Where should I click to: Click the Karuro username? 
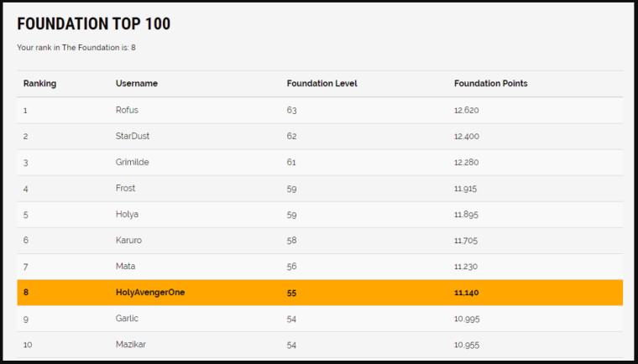tap(128, 241)
